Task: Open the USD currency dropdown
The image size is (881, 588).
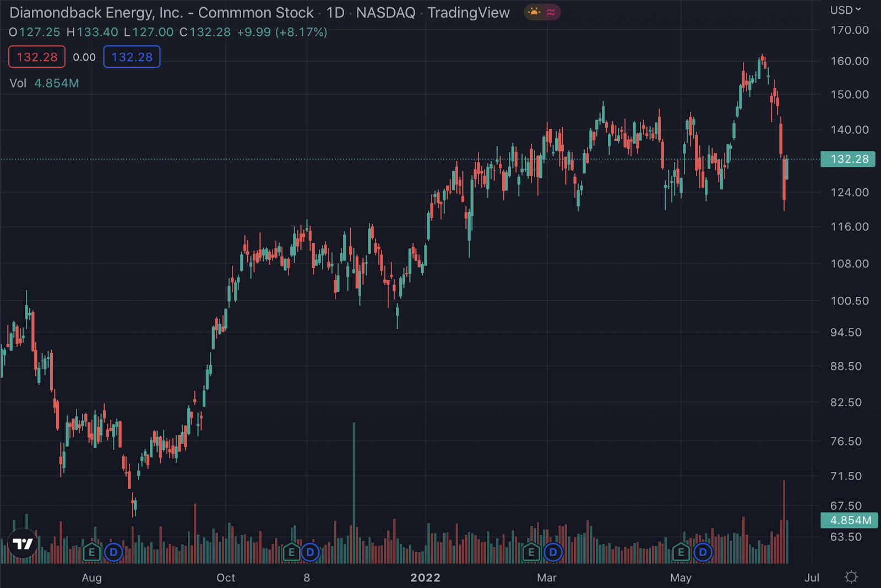Action: [x=845, y=10]
